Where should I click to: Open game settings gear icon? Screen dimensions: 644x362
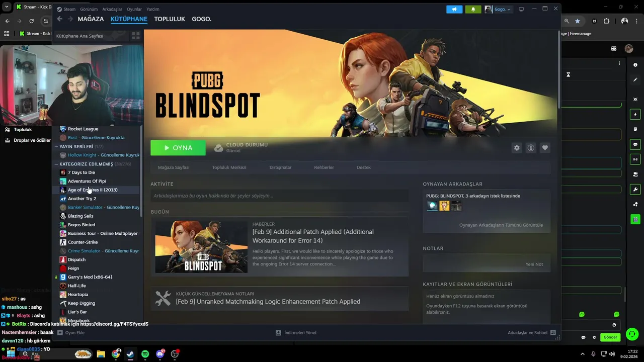click(517, 148)
